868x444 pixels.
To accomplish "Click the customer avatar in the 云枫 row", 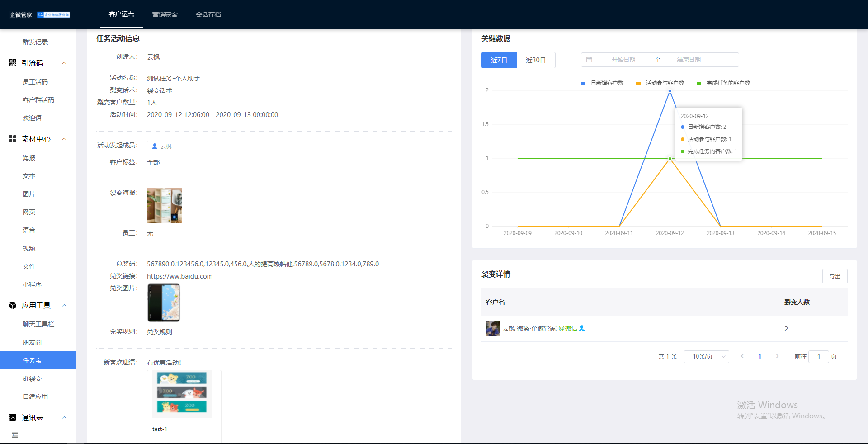I will (x=493, y=329).
